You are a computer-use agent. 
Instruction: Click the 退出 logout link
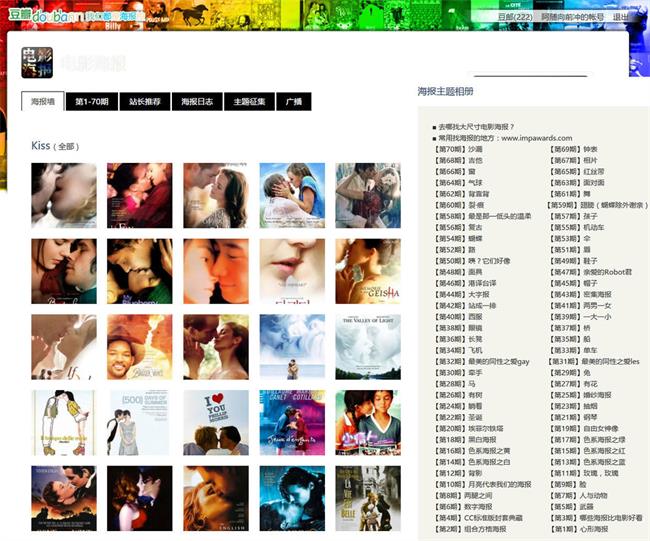click(621, 17)
